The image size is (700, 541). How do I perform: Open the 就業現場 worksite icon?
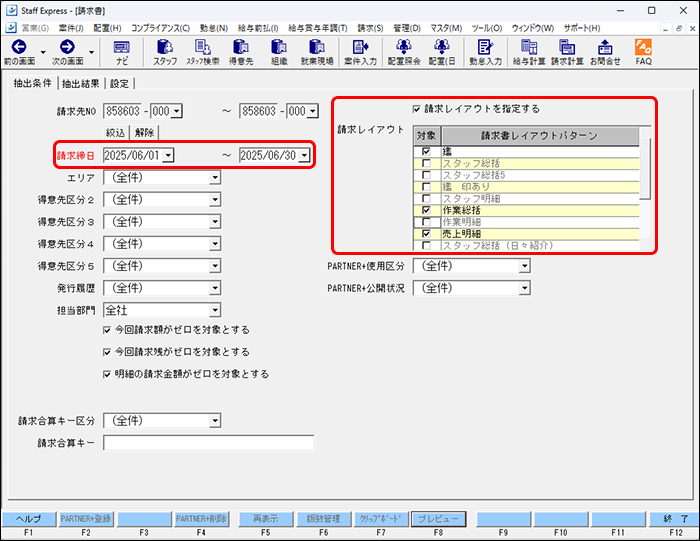pos(317,52)
